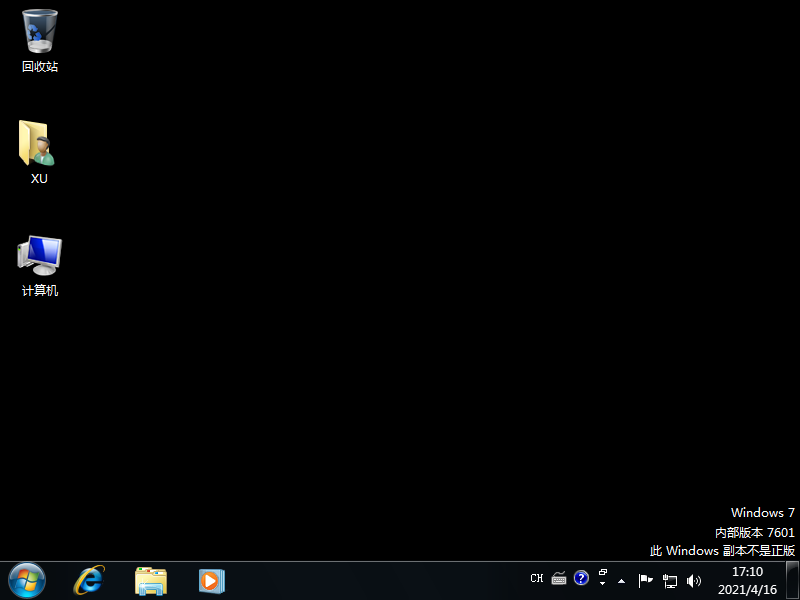The width and height of the screenshot is (800, 600).
Task: Click the volume speaker tray icon
Action: (694, 580)
